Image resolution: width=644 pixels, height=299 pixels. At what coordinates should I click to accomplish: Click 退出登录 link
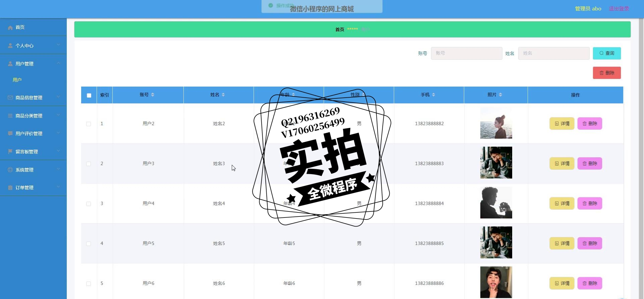click(619, 9)
